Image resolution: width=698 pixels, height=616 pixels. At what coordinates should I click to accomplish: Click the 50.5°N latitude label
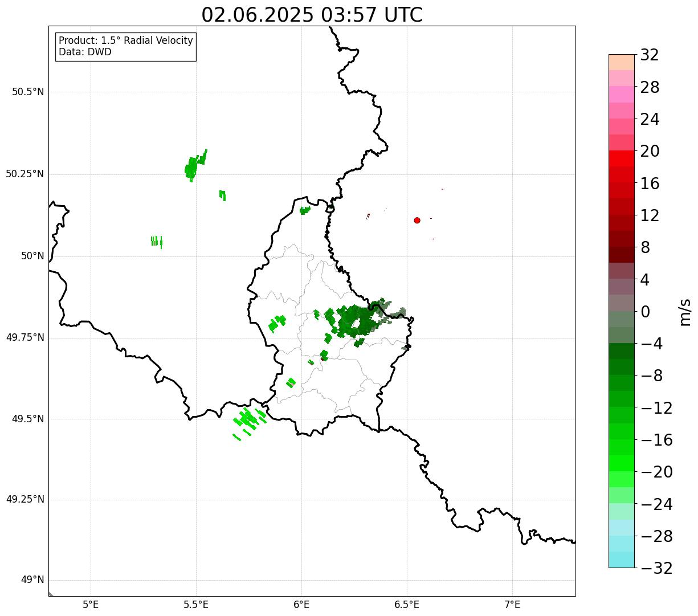coord(28,92)
